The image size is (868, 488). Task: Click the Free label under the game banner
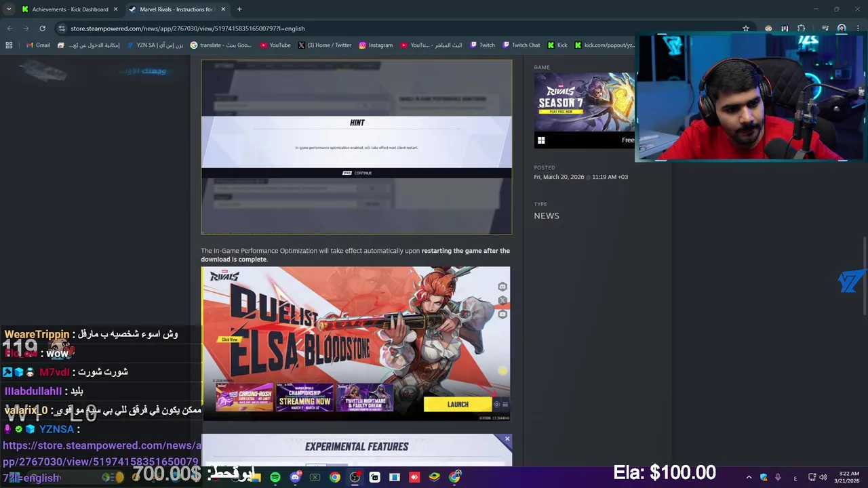628,140
